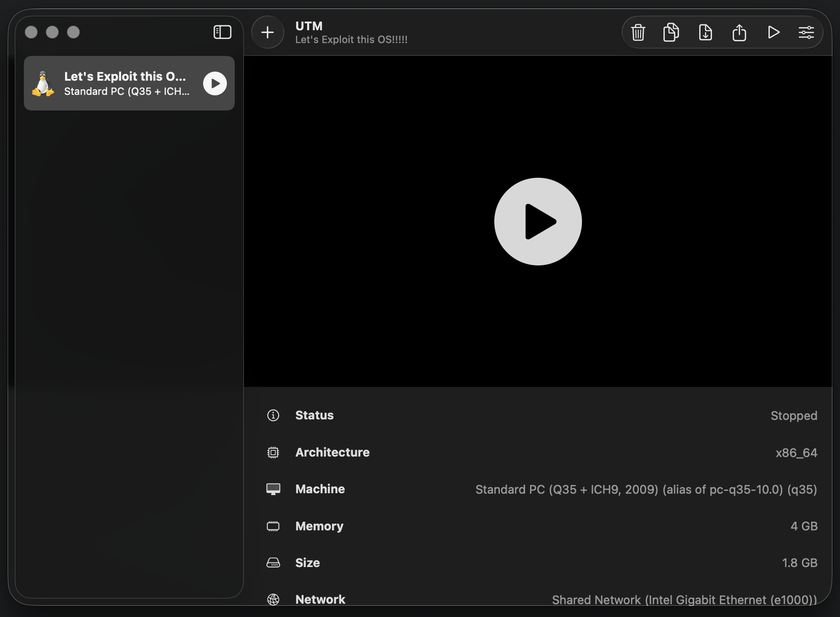Click the Status info icon
The image size is (840, 617).
[x=273, y=415]
